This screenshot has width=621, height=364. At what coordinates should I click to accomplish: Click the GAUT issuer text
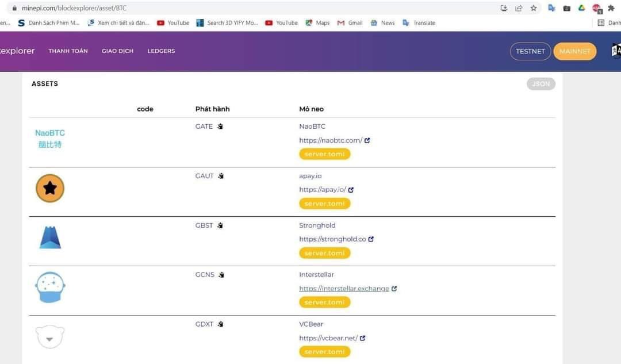(204, 176)
